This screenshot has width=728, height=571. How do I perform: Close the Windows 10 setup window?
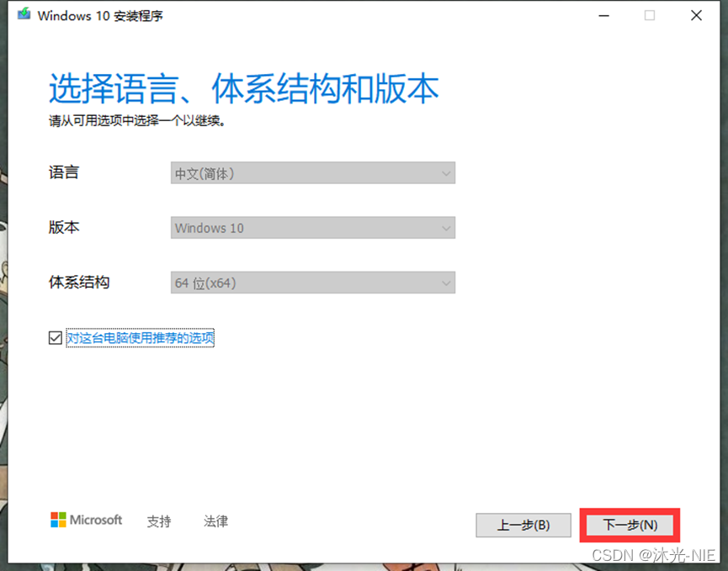pos(696,15)
